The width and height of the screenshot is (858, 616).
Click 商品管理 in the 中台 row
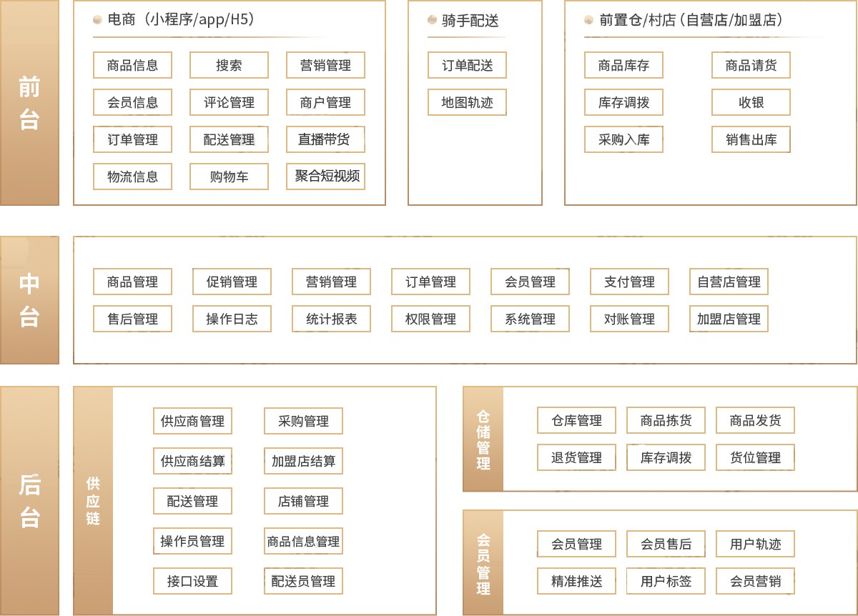(x=132, y=282)
